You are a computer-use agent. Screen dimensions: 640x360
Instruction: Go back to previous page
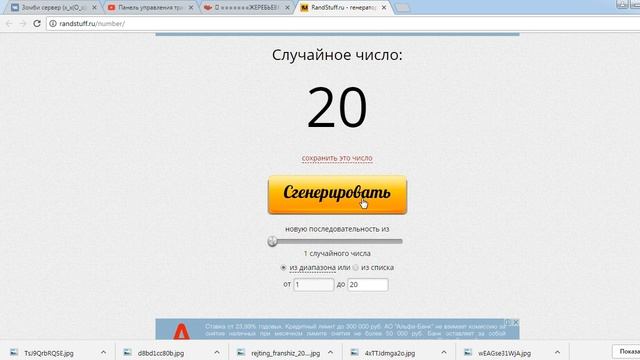9,24
